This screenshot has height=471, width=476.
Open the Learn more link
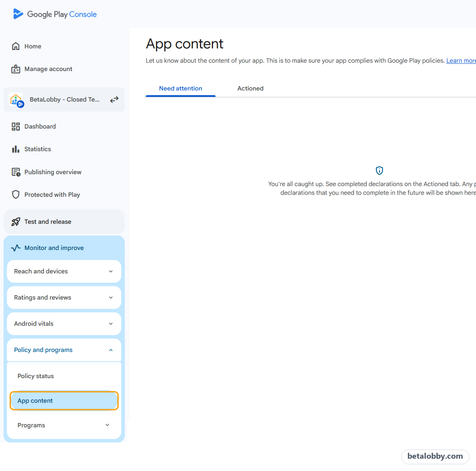coord(461,61)
